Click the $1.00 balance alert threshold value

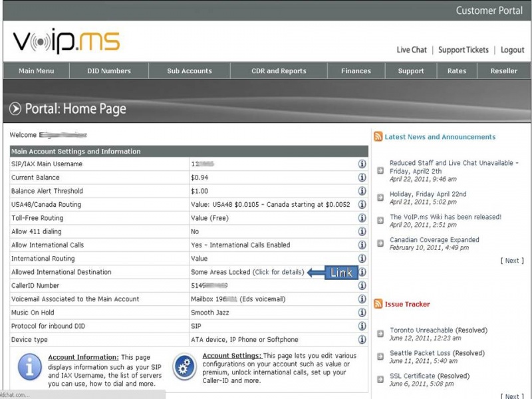199,191
